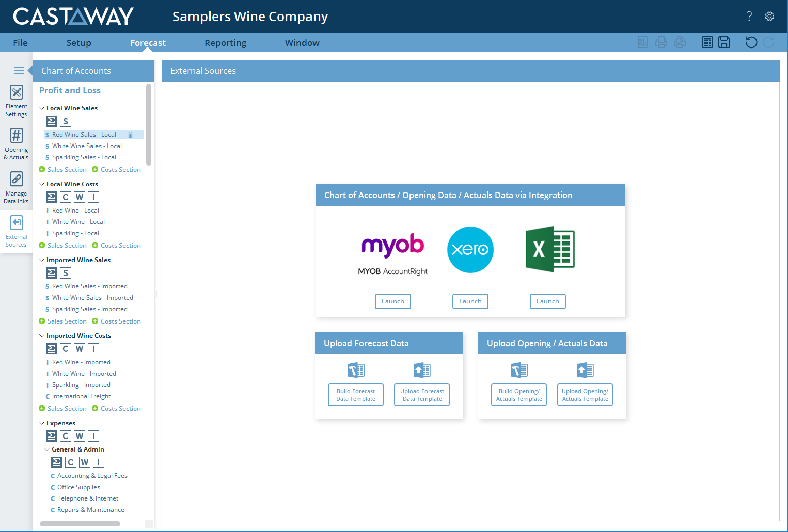This screenshot has width=788, height=532.
Task: Select Red Wine - Imported item
Action: 81,362
